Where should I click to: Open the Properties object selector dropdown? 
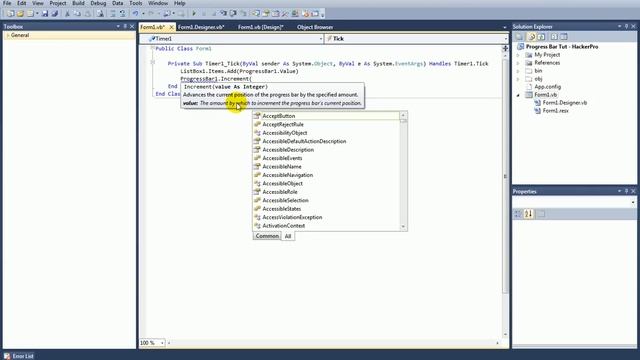point(633,202)
